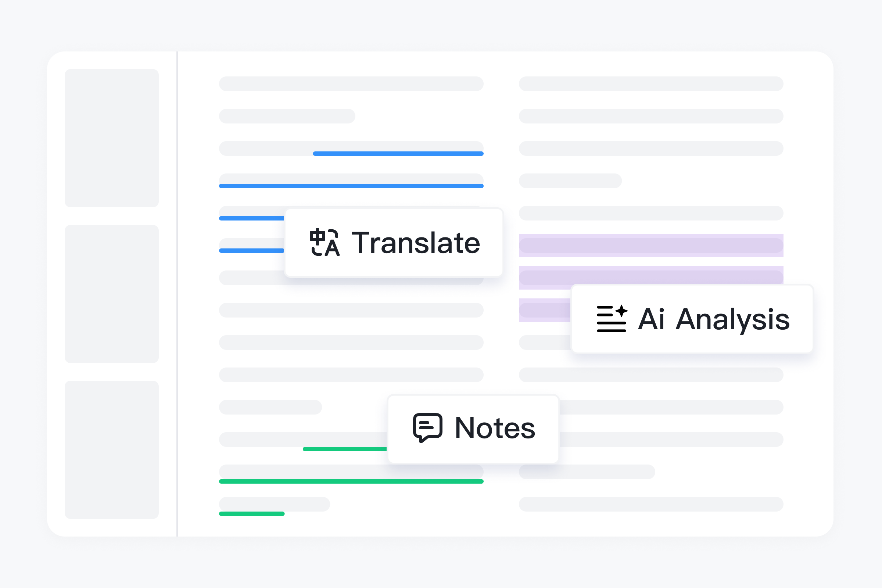Click the partial blue underline in third line

pyautogui.click(x=398, y=154)
